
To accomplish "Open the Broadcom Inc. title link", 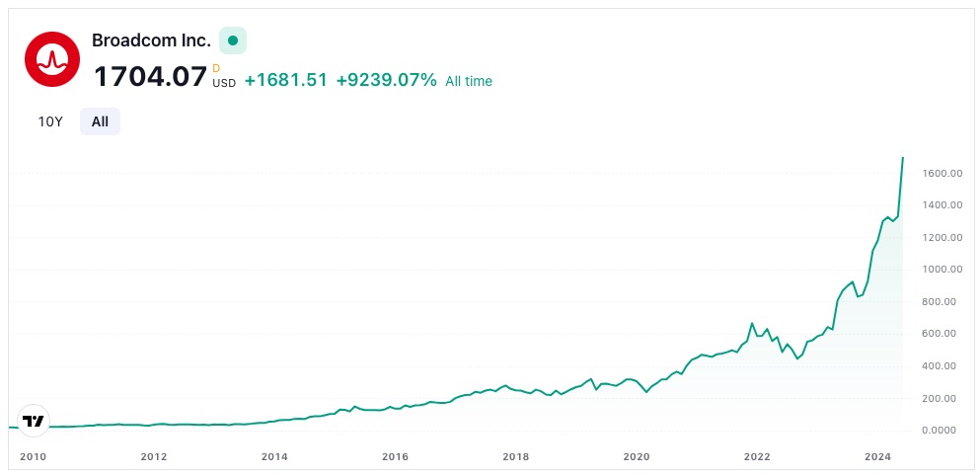I will point(151,40).
